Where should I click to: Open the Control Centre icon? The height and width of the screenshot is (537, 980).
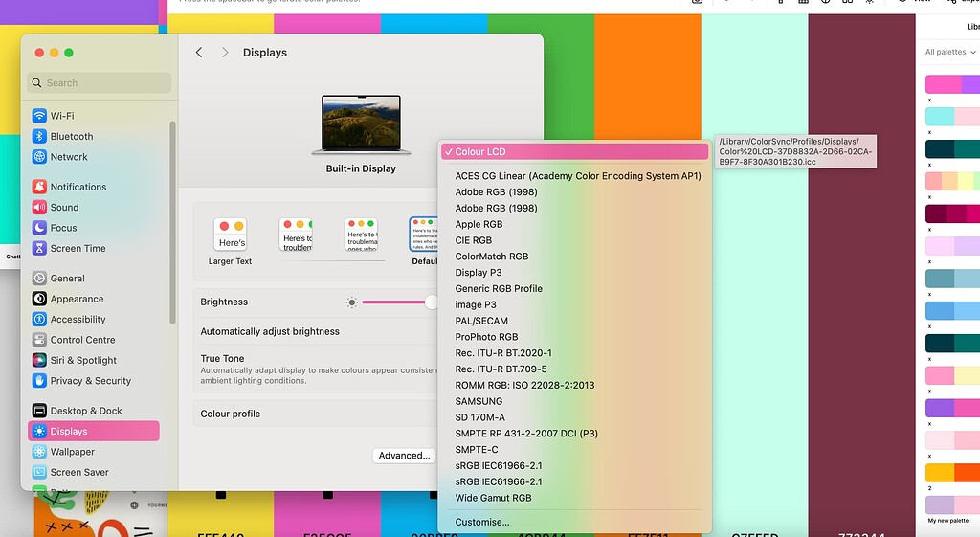pos(39,340)
